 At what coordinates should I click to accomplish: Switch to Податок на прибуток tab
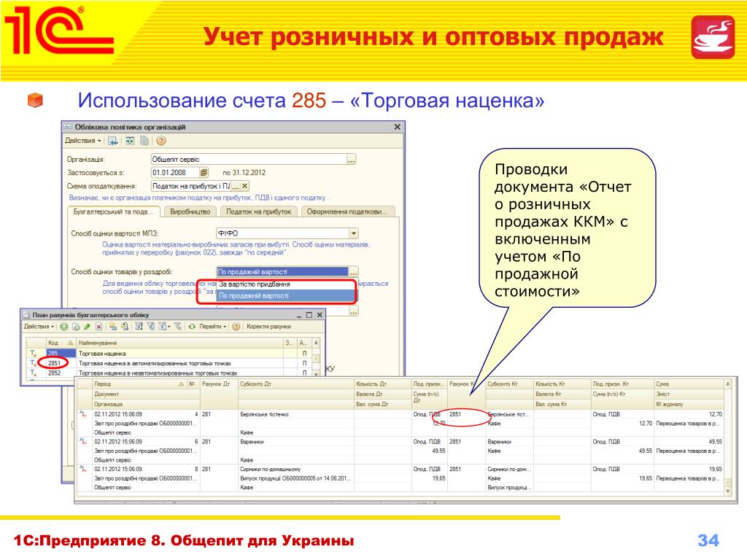tap(258, 211)
